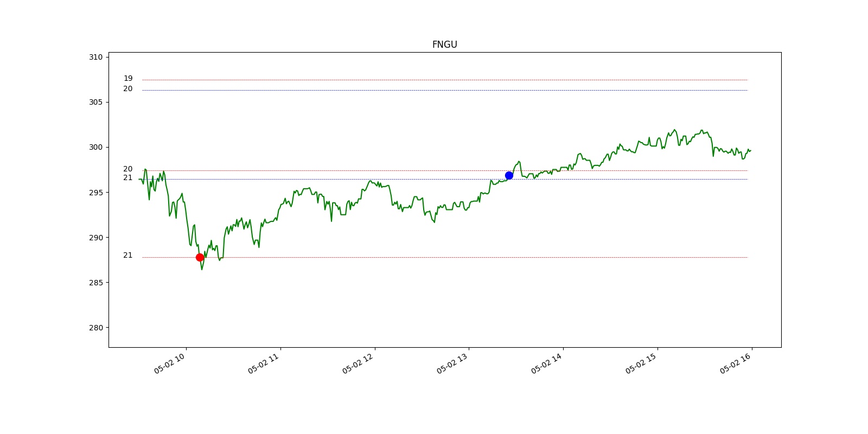Click the 05-02 10 x-axis label

(170, 363)
